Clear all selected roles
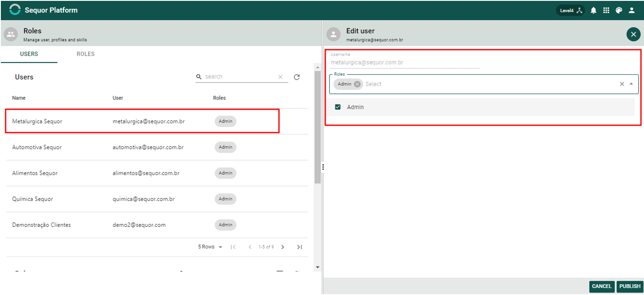The image size is (644, 295). 622,84
